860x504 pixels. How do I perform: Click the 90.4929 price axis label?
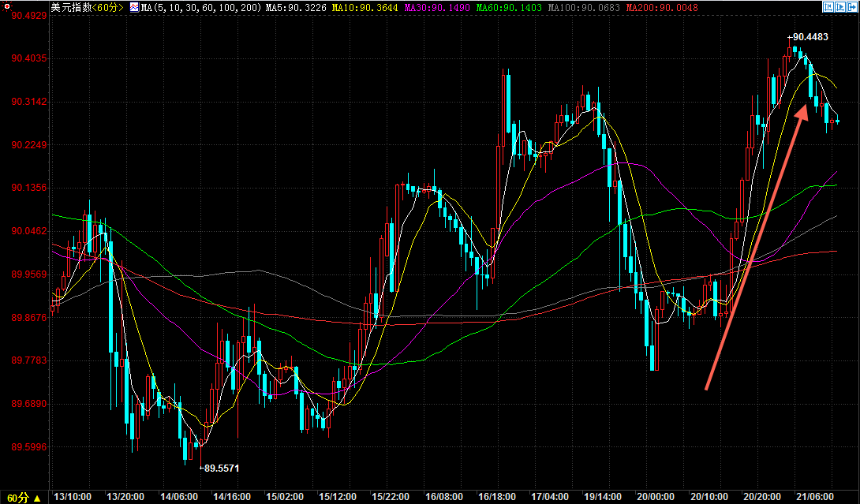click(29, 15)
